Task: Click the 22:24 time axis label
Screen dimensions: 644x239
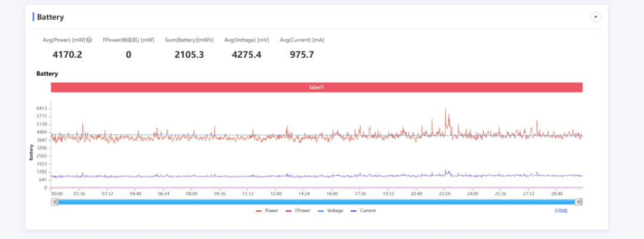Action: pos(445,194)
